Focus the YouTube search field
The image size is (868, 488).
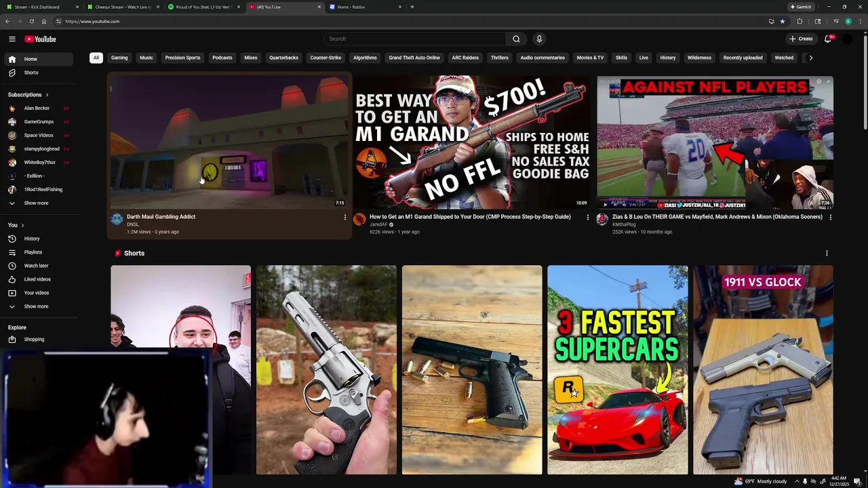tap(415, 39)
